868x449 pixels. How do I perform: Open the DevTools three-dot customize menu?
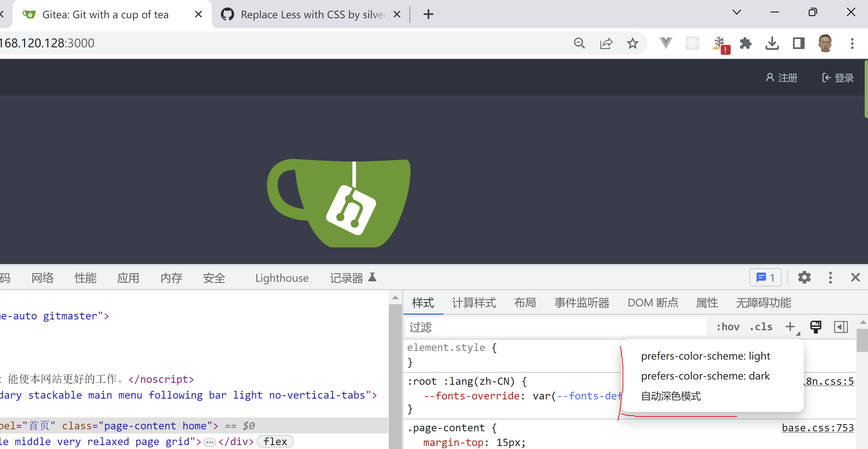click(x=830, y=277)
